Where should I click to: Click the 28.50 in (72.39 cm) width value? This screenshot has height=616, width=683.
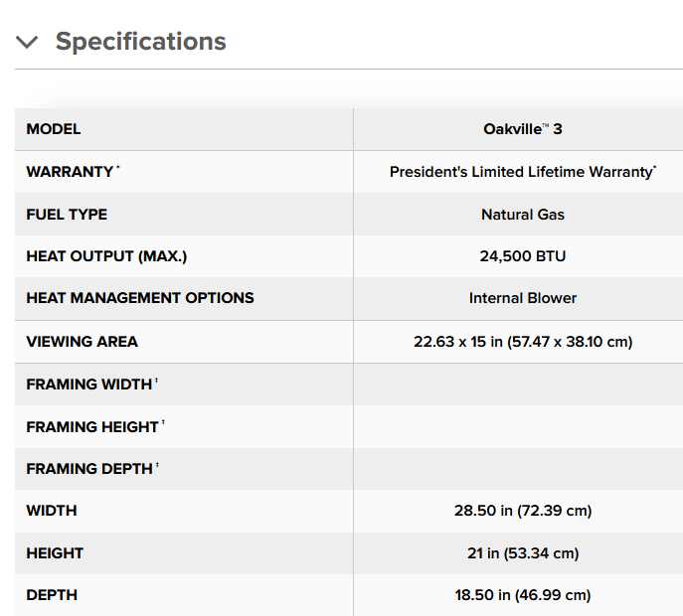[x=522, y=511]
